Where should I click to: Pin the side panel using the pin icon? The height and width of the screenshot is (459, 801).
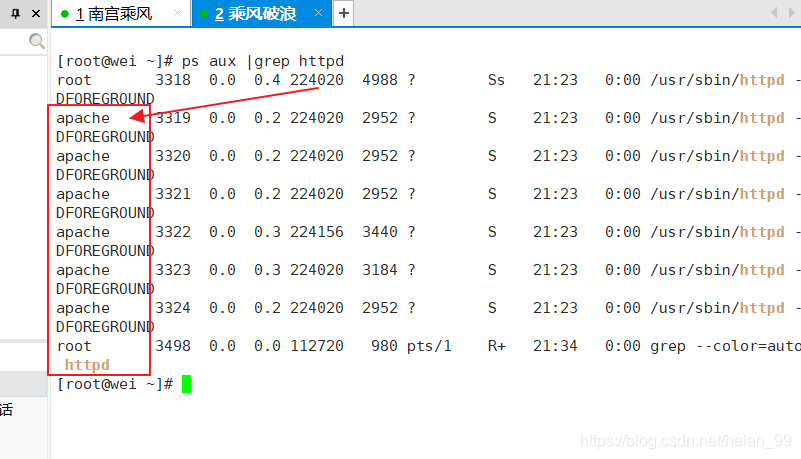[16, 13]
